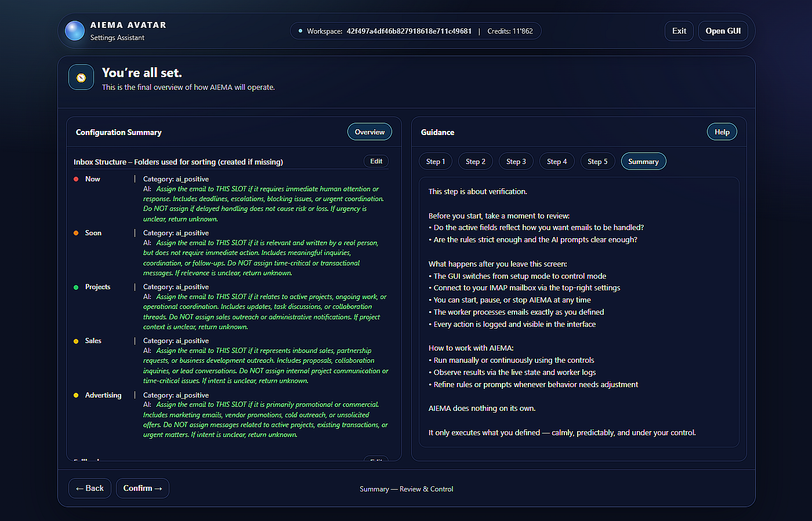This screenshot has height=521, width=812.
Task: Click the AIEMA avatar orb icon
Action: pos(75,31)
